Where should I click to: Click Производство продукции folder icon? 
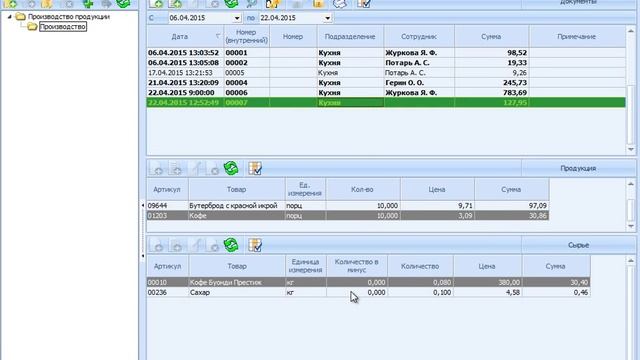tap(20, 17)
